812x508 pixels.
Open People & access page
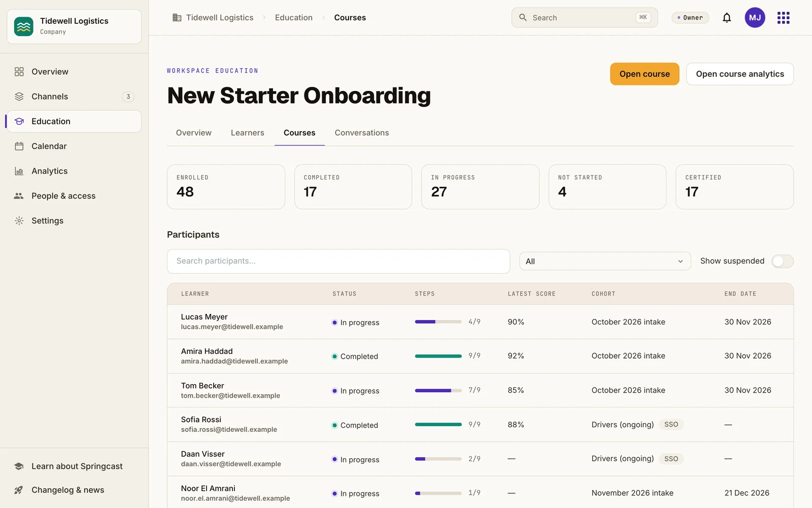pos(74,196)
